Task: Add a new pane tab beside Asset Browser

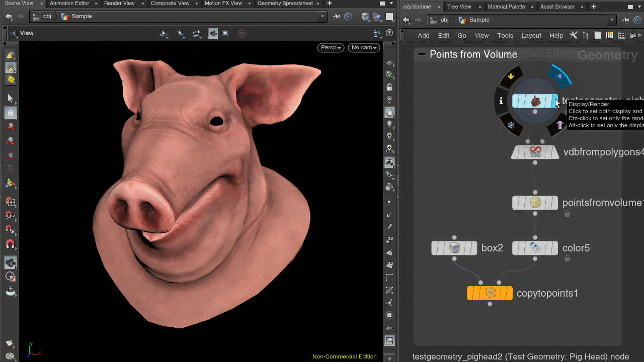Action: [x=594, y=7]
